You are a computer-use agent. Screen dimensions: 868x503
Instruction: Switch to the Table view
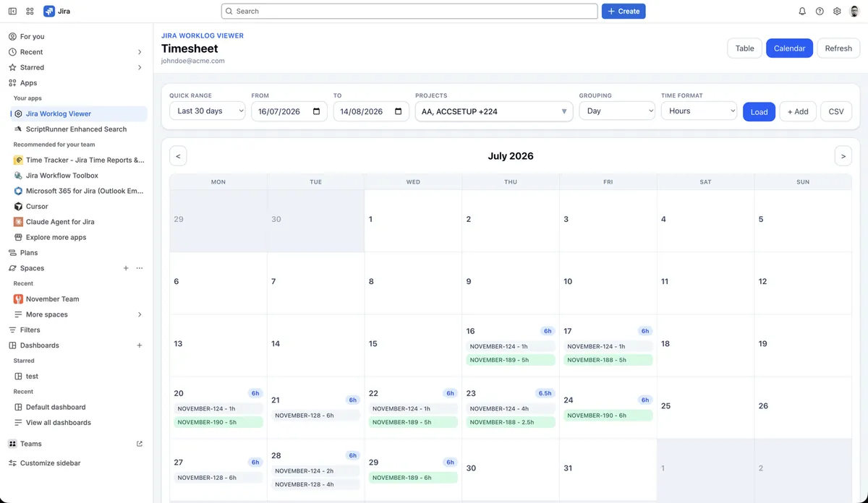[x=744, y=48]
